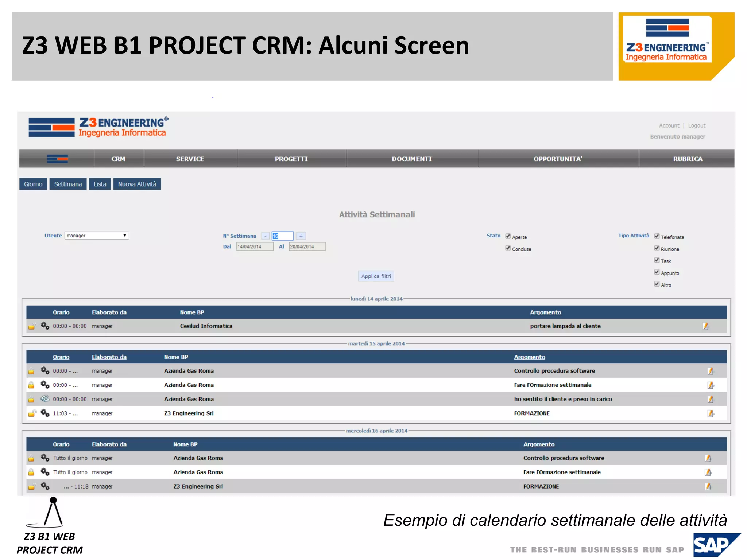Sort Monday table by Elaborato da
This screenshot has width=747, height=560.
[109, 312]
